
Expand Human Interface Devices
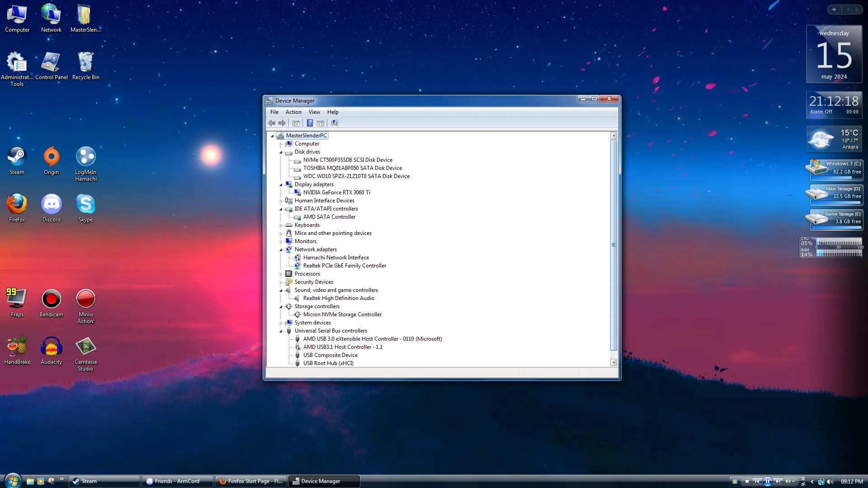[x=281, y=201]
